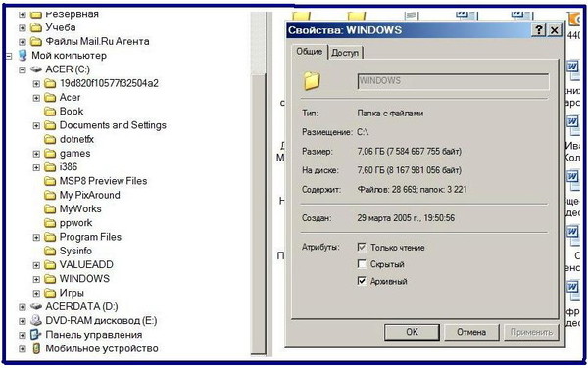Click the My PixAround folder icon
The width and height of the screenshot is (588, 368).
50,195
